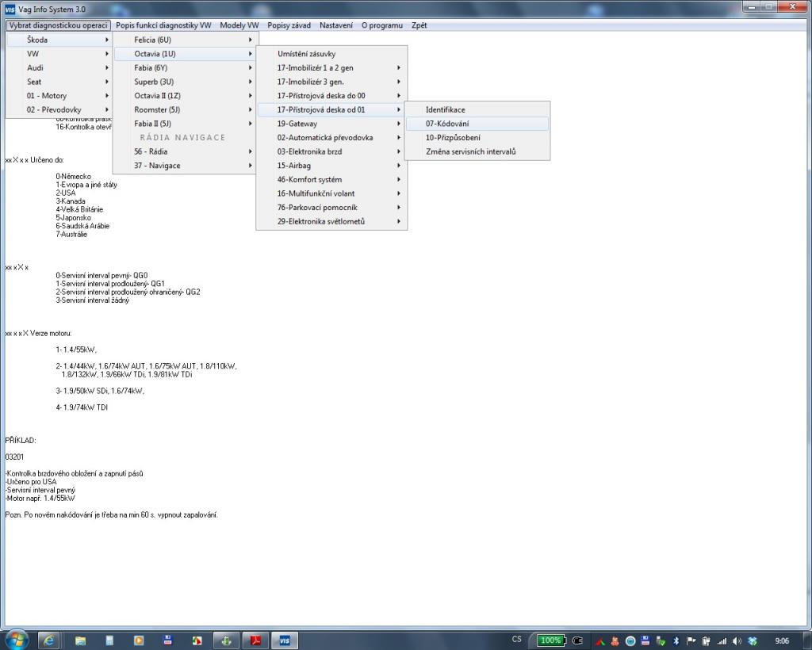
Task: Click the VIS icon in the title bar
Action: 10,10
